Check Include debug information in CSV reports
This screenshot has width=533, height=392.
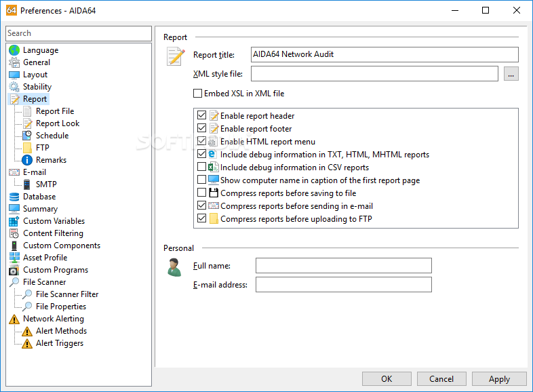pyautogui.click(x=201, y=167)
